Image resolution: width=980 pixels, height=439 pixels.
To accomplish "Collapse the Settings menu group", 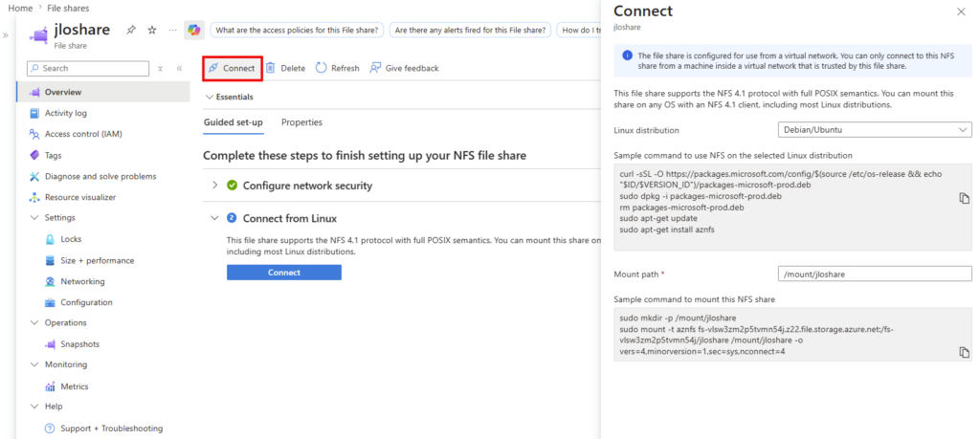I will point(33,218).
